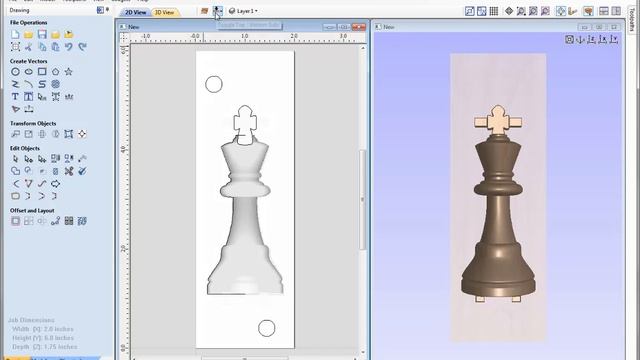
Task: Click the vertical scrollbar of 2D view
Action: [x=362, y=200]
